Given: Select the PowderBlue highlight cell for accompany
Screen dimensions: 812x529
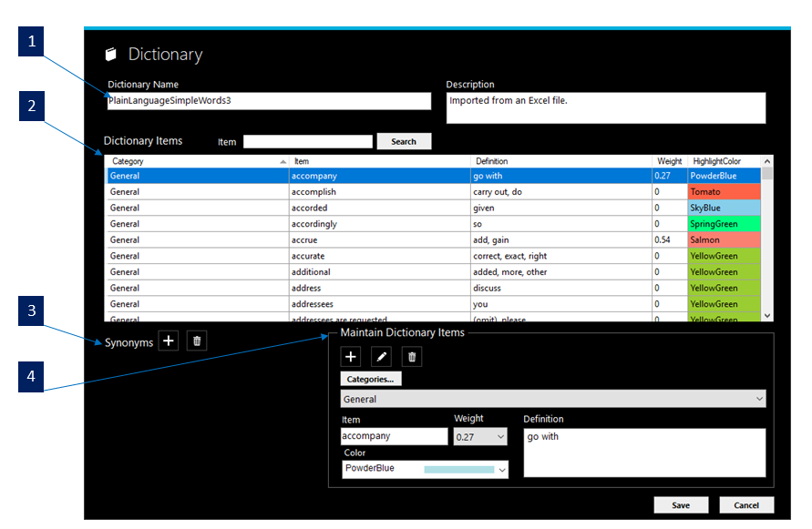Looking at the screenshot, I should coord(724,176).
